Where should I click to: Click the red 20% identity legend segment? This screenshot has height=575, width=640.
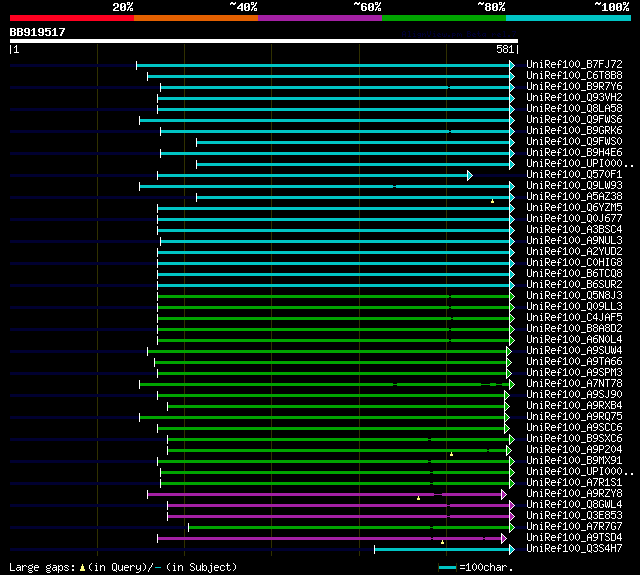[x=72, y=18]
